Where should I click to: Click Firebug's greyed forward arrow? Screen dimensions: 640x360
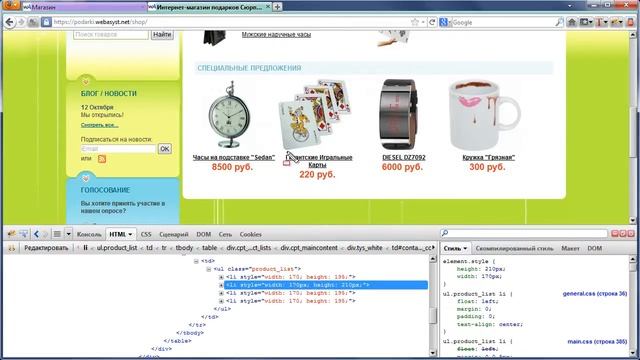coord(45,234)
